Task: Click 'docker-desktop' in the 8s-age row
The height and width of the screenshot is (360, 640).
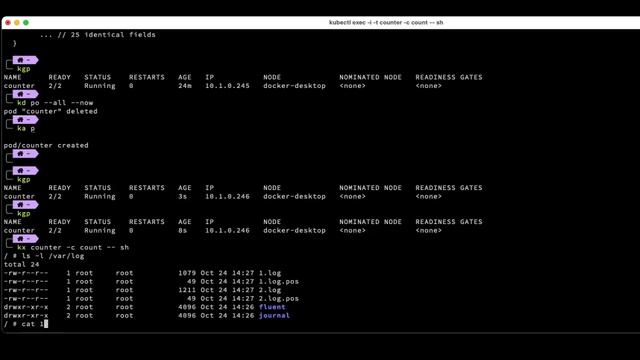Action: (x=294, y=230)
